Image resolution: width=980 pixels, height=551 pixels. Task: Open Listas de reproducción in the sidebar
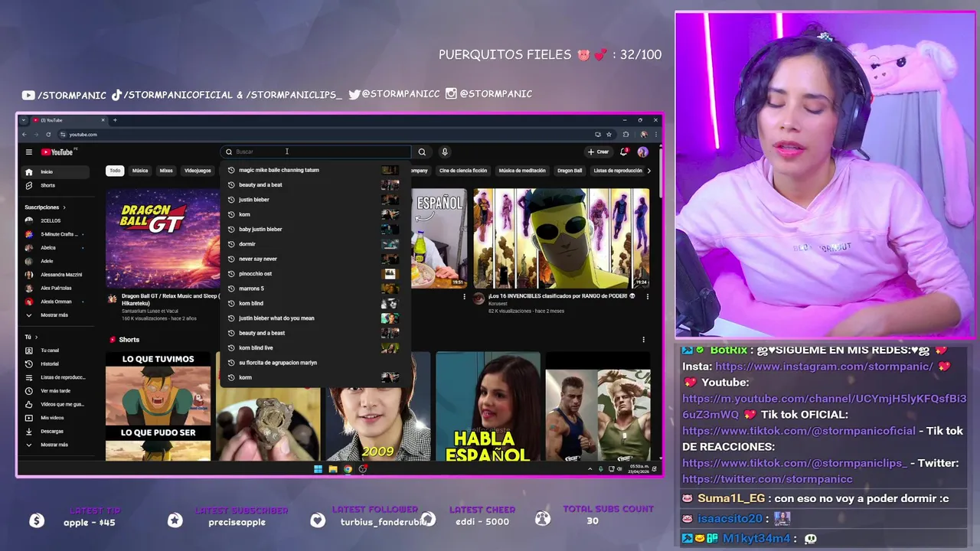click(55, 377)
